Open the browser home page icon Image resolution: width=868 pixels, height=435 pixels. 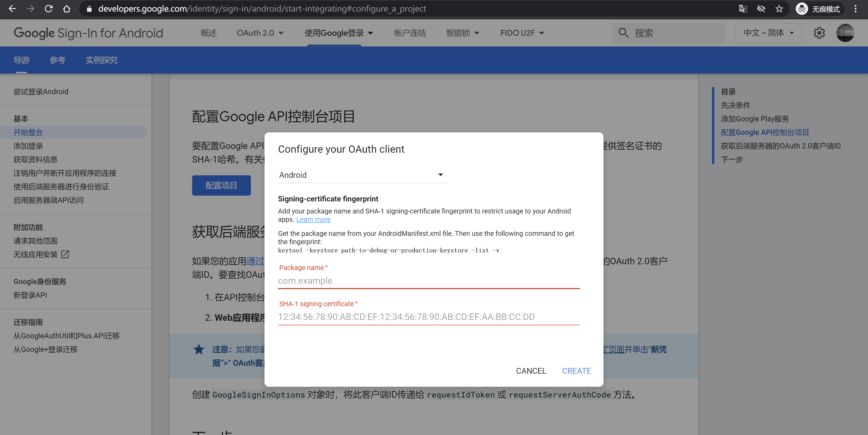(67, 9)
